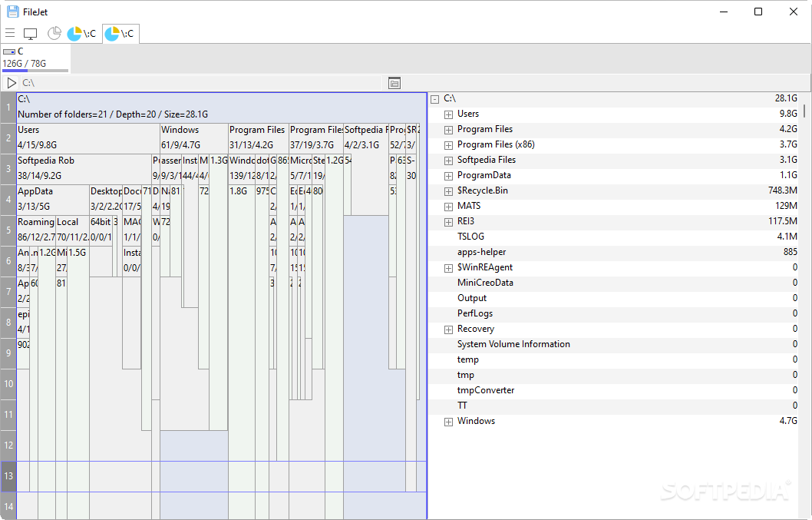The width and height of the screenshot is (812, 520).
Task: Select PerfLogs in the tree
Action: (474, 313)
